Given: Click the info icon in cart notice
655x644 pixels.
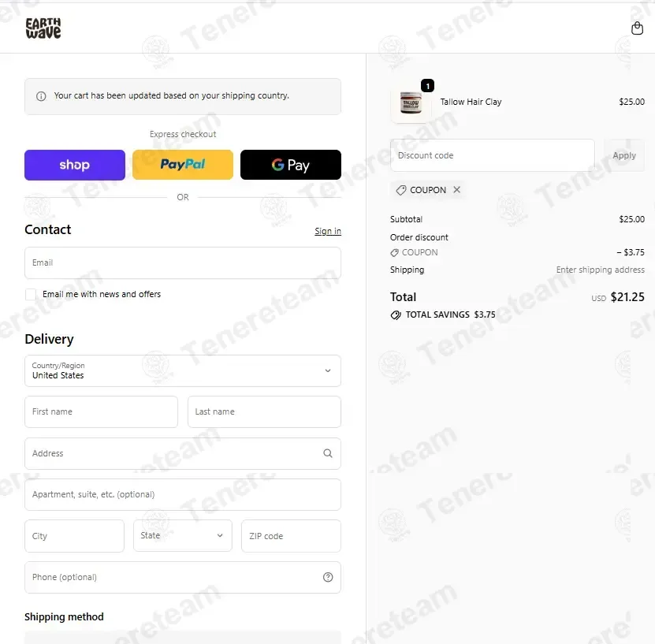Looking at the screenshot, I should [x=41, y=96].
